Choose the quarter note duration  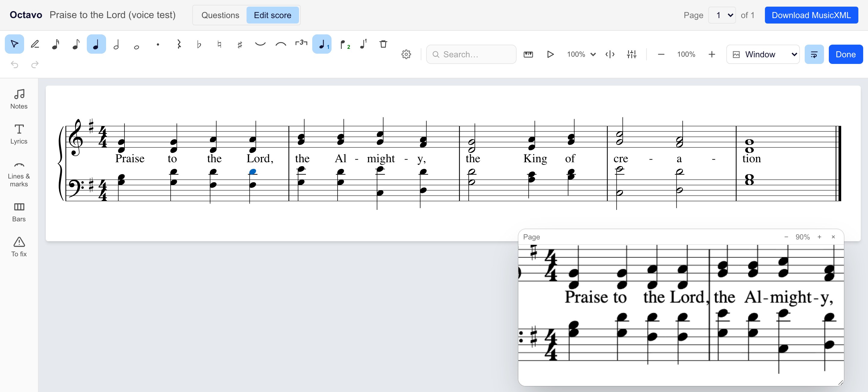coord(96,44)
